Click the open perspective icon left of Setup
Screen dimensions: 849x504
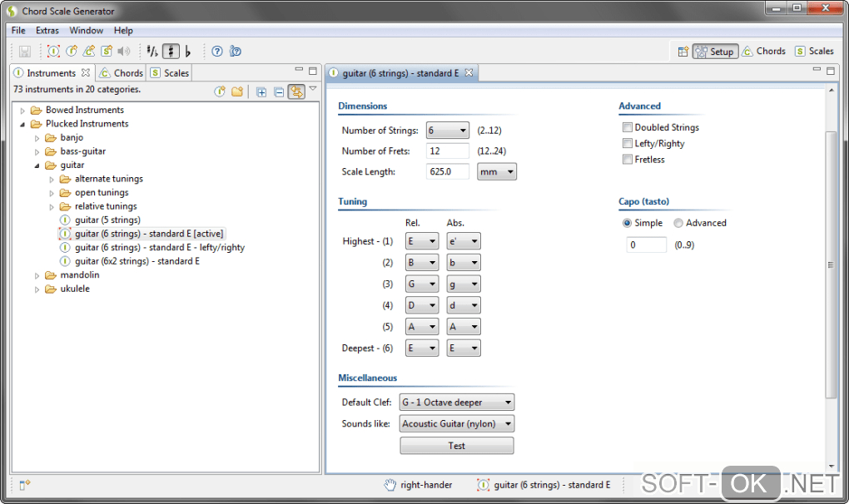click(x=683, y=52)
